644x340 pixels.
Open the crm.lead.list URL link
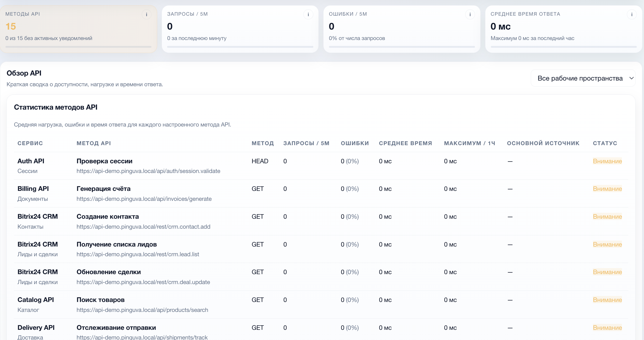point(138,254)
